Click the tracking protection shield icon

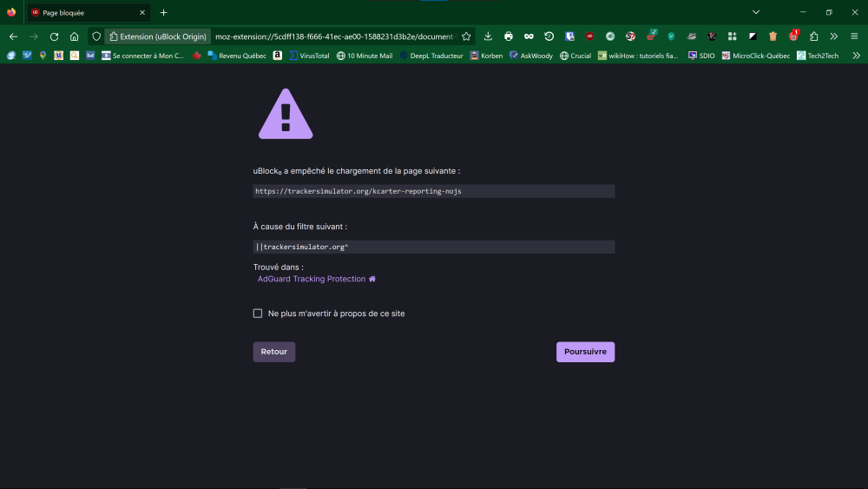click(96, 36)
